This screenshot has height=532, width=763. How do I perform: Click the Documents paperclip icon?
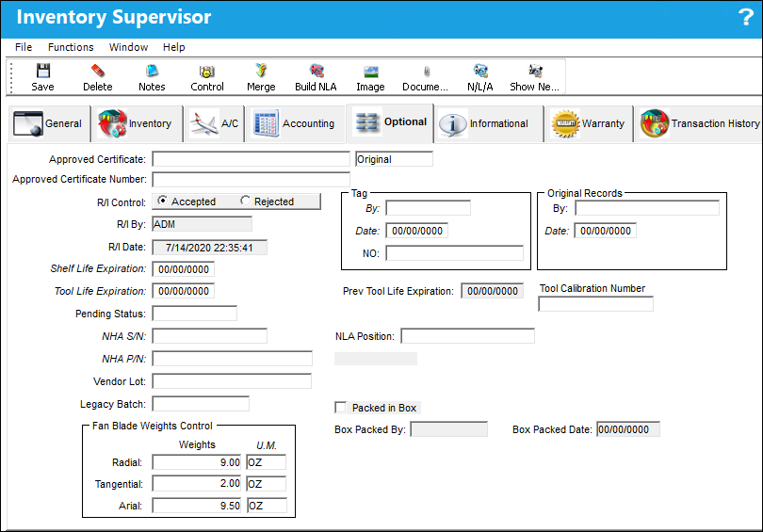click(x=426, y=72)
